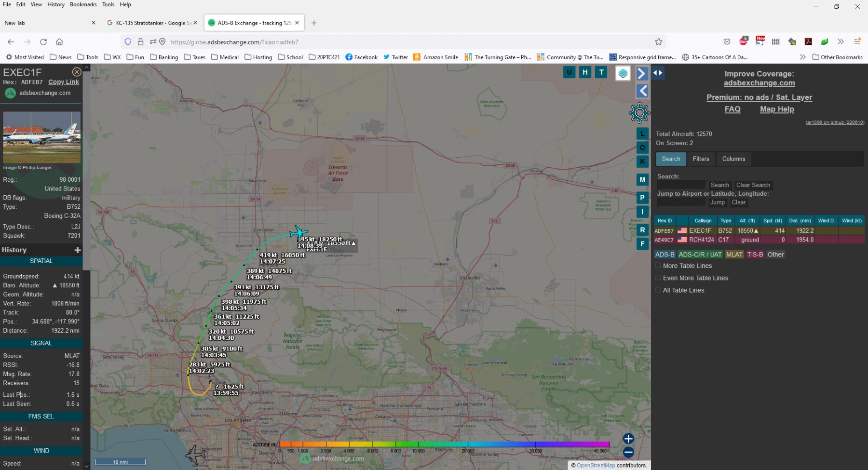The image size is (868, 470).
Task: Click the Copy Link link
Action: (x=63, y=82)
